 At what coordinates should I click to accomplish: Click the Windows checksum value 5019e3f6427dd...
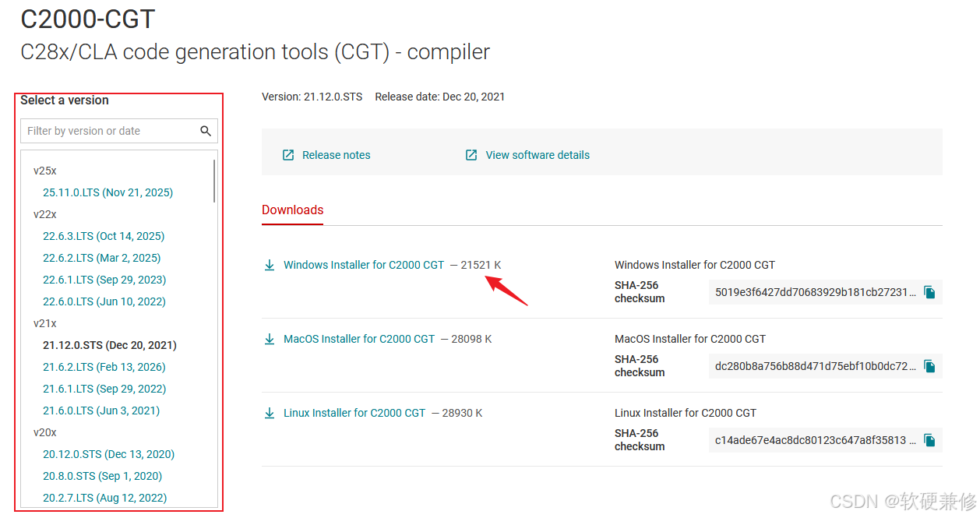point(816,292)
